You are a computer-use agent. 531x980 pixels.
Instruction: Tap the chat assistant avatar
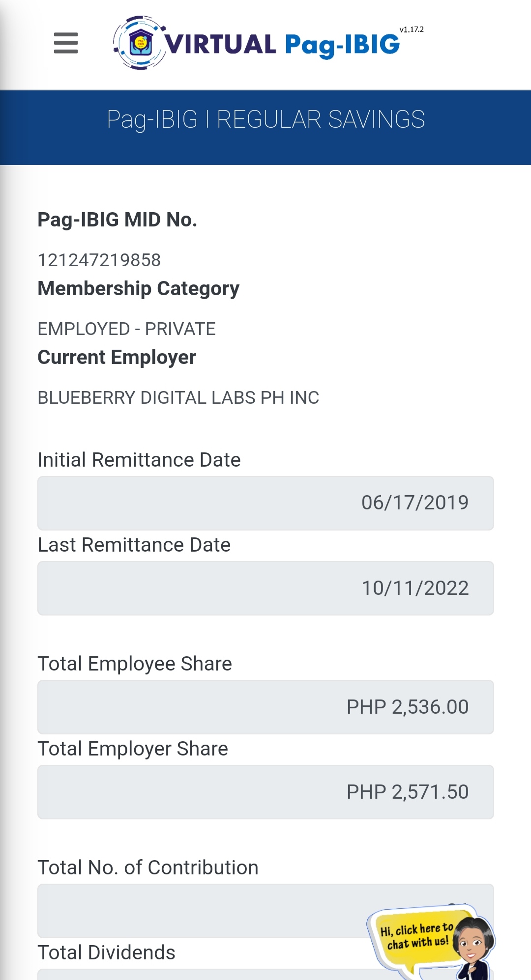pyautogui.click(x=473, y=943)
